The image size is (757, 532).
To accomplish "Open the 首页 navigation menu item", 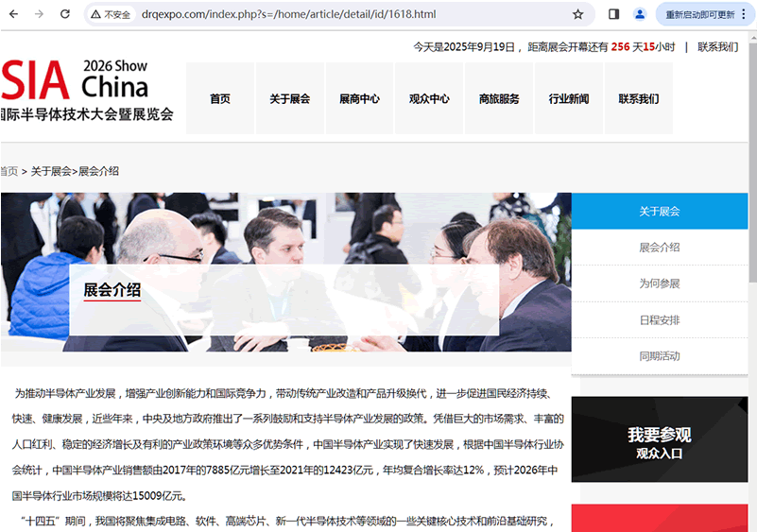I will pyautogui.click(x=220, y=98).
